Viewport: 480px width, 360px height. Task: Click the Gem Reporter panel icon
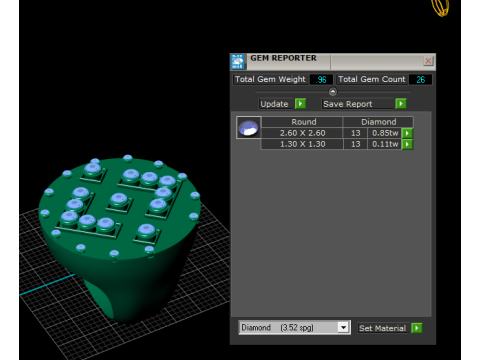238,62
